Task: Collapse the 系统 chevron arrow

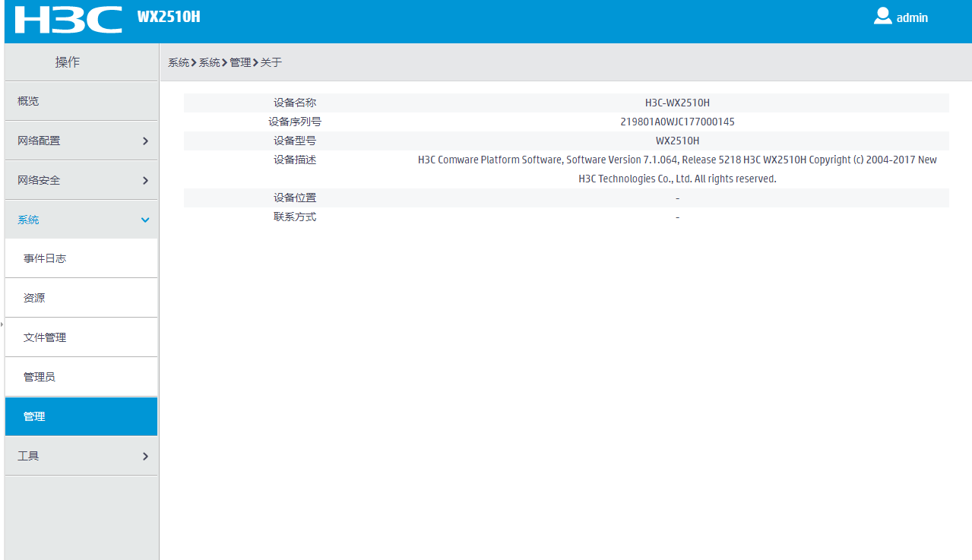Action: tap(145, 220)
